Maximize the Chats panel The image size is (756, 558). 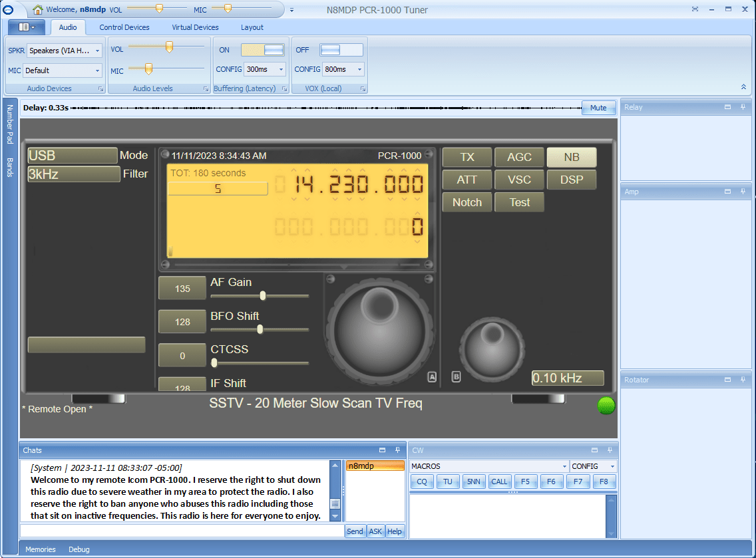click(x=383, y=450)
